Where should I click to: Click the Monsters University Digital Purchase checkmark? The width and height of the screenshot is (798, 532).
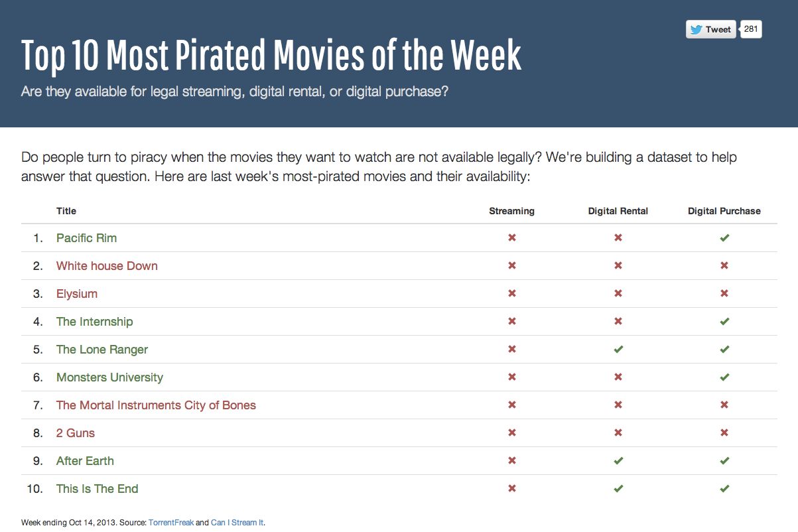724,377
